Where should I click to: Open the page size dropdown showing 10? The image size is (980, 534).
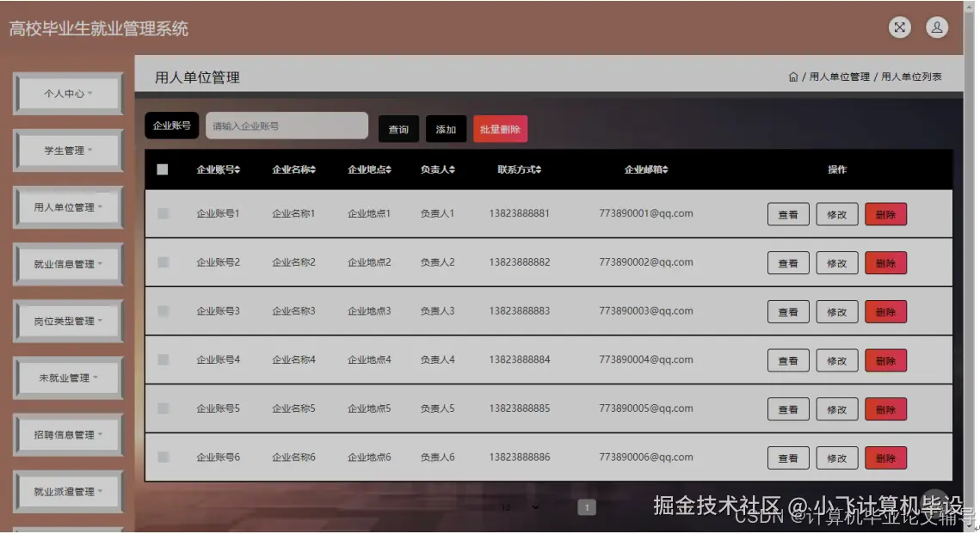[517, 507]
